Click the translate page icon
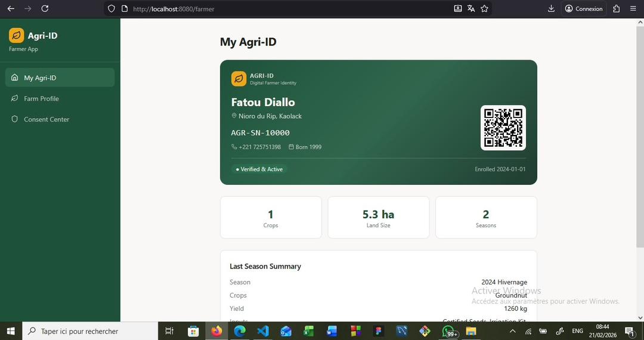The image size is (644, 340). [471, 8]
